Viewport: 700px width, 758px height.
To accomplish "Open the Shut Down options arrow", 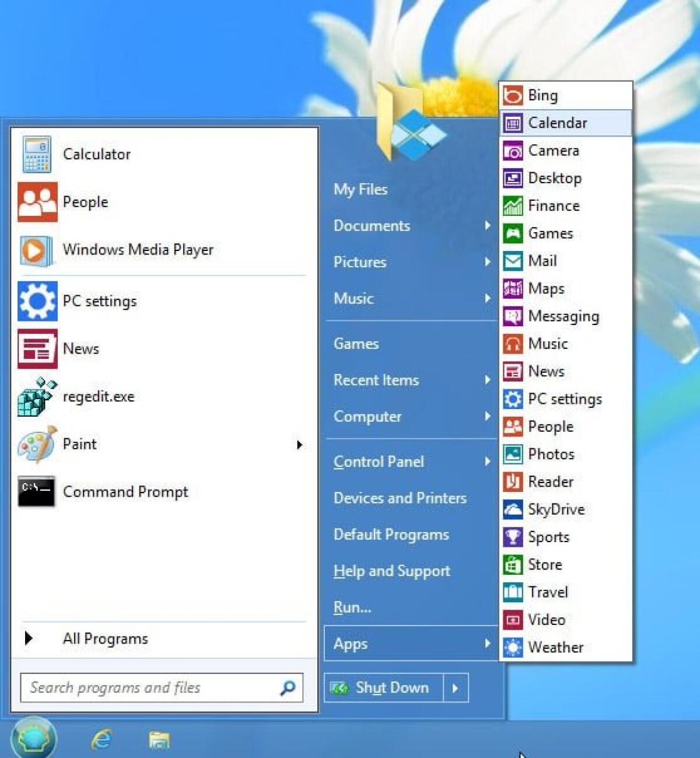I will [456, 688].
